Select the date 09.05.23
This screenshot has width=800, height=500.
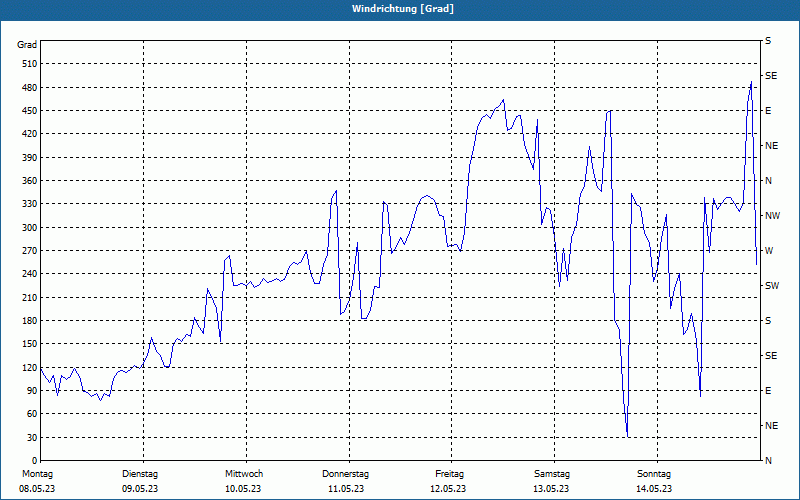(140, 489)
